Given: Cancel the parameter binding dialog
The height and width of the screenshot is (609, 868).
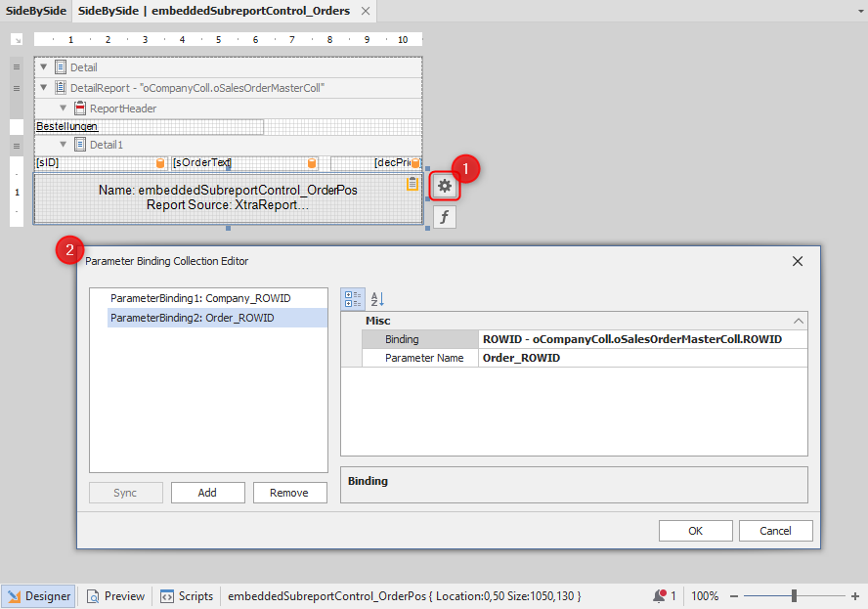Looking at the screenshot, I should tap(775, 531).
